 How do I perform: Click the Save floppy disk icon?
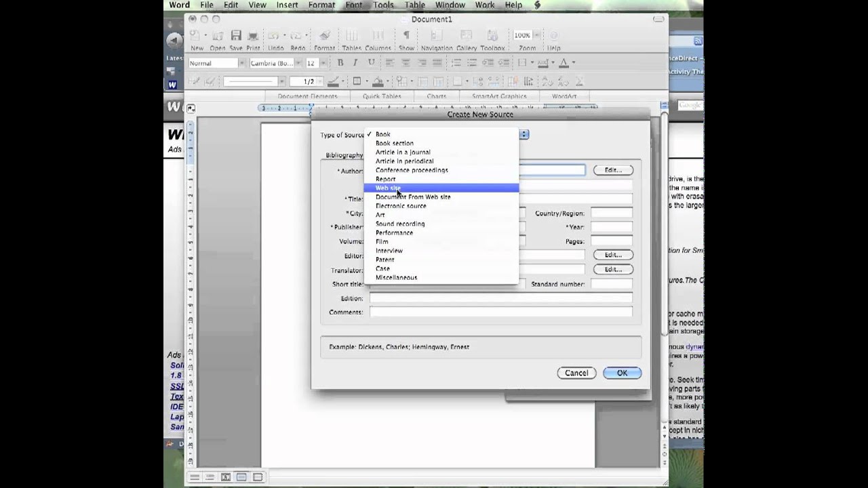point(236,36)
